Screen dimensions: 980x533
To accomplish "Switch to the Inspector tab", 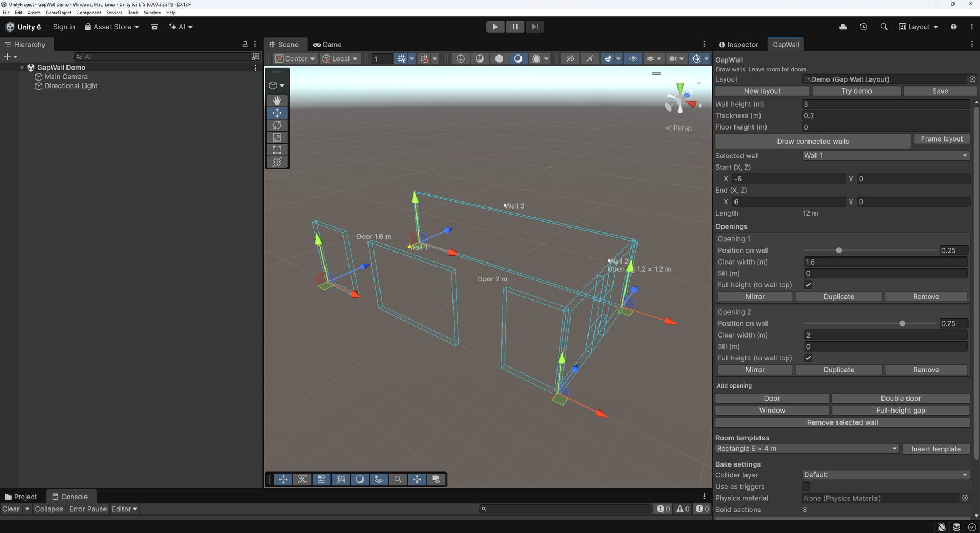I will [x=739, y=45].
